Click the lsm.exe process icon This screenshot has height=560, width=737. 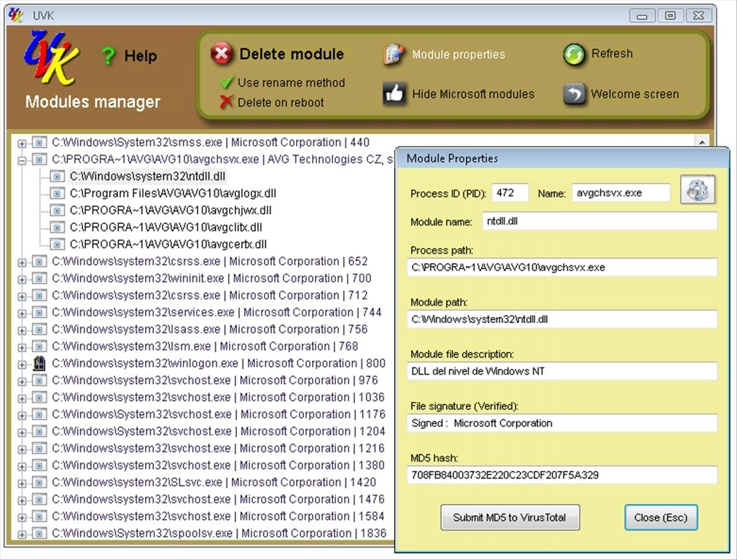(x=39, y=346)
